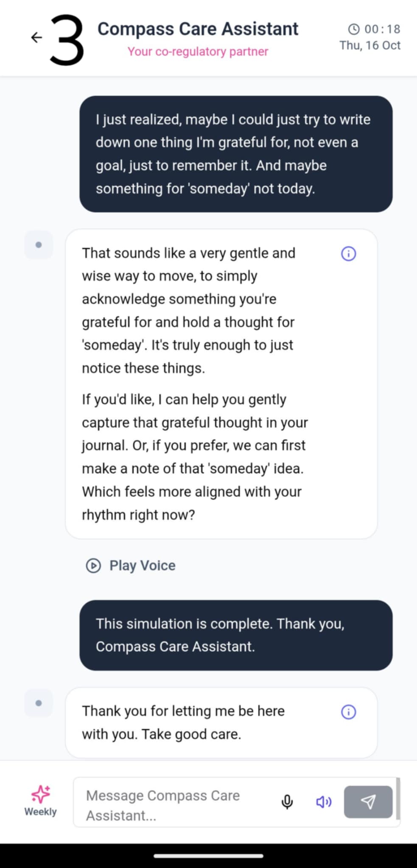This screenshot has width=417, height=868.
Task: Tap the microphone icon for voice input
Action: click(287, 801)
